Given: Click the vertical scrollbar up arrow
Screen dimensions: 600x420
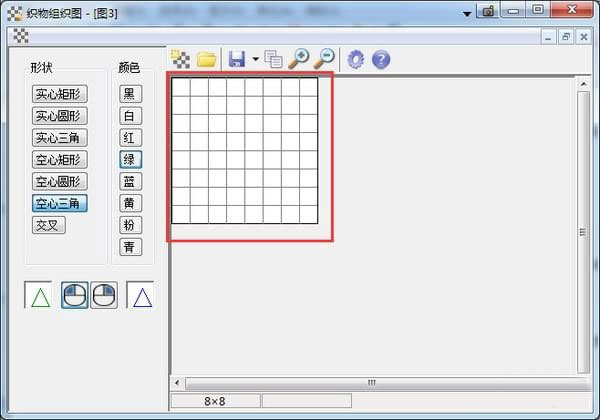Looking at the screenshot, I should pyautogui.click(x=583, y=84).
